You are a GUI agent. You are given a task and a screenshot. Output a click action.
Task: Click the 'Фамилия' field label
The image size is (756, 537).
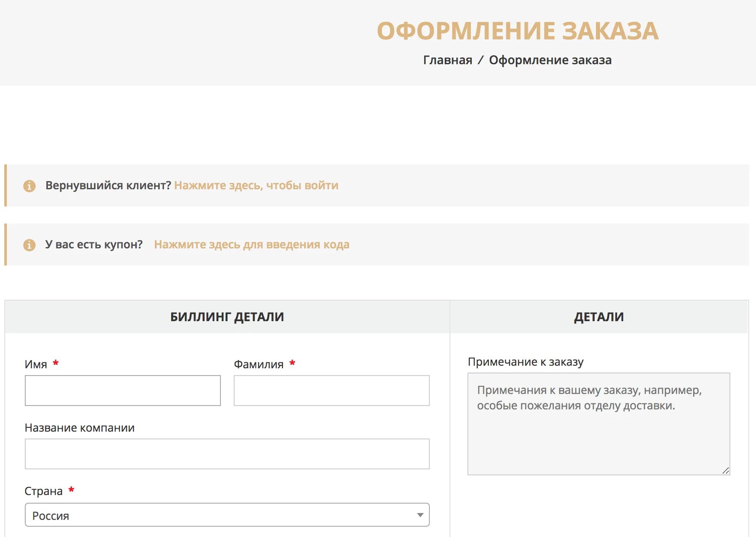click(259, 364)
